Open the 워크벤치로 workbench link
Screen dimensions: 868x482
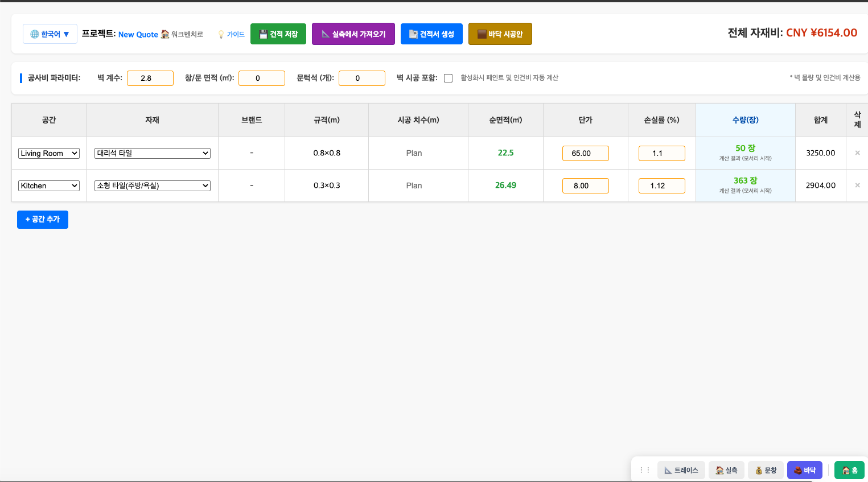[x=182, y=34]
